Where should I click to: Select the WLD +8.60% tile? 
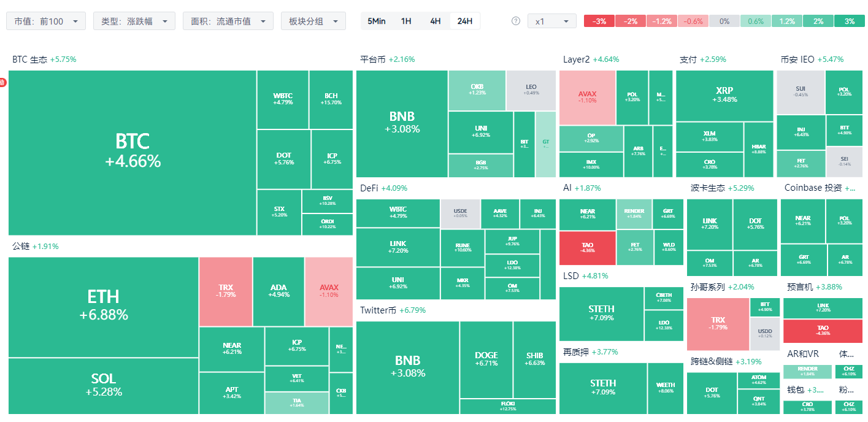669,248
